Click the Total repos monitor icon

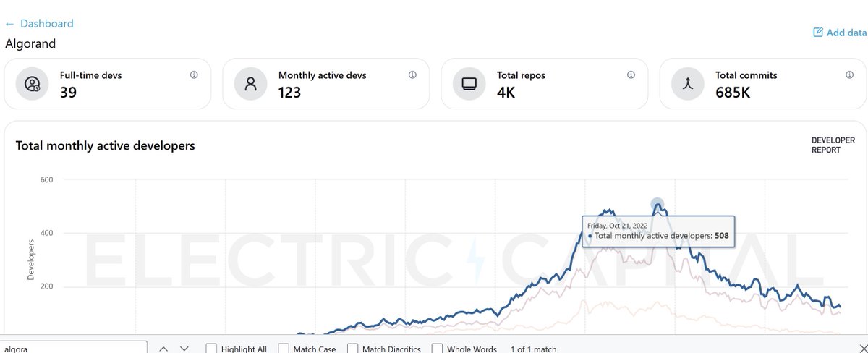(469, 84)
